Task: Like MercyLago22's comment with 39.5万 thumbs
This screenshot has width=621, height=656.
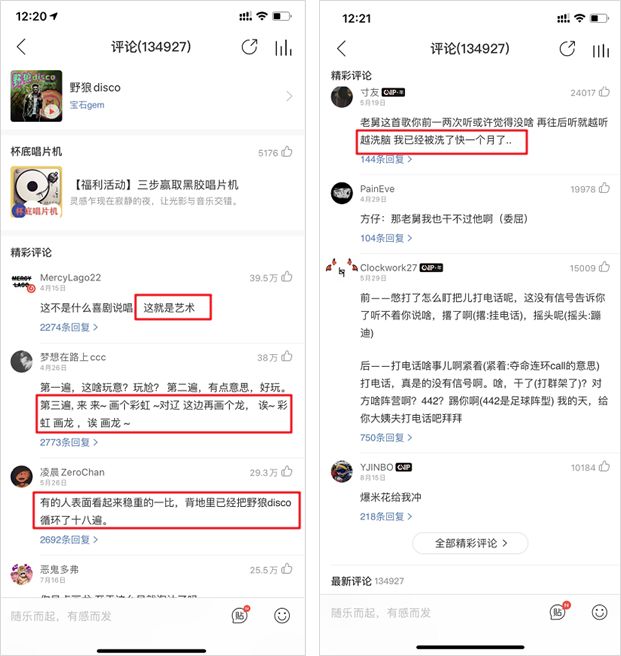Action: [x=287, y=277]
